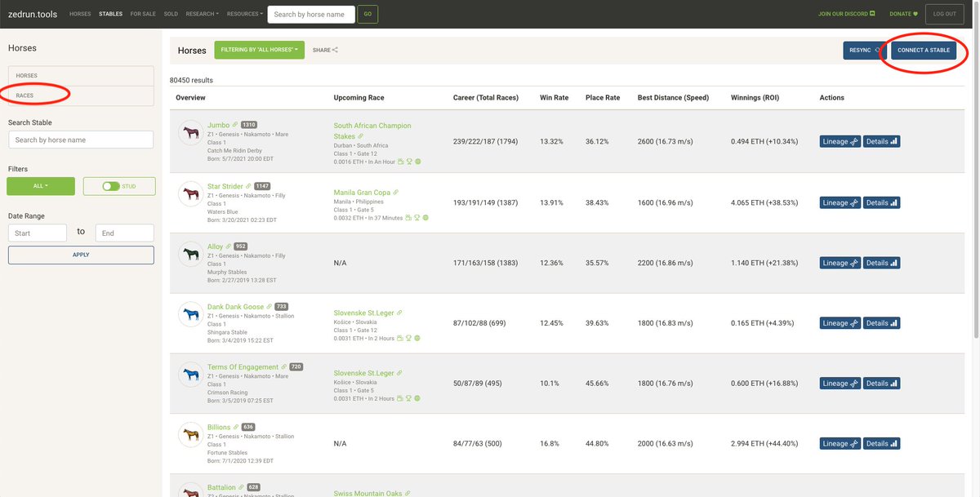Image resolution: width=980 pixels, height=497 pixels.
Task: Click the Win Rate column header
Action: pyautogui.click(x=554, y=98)
